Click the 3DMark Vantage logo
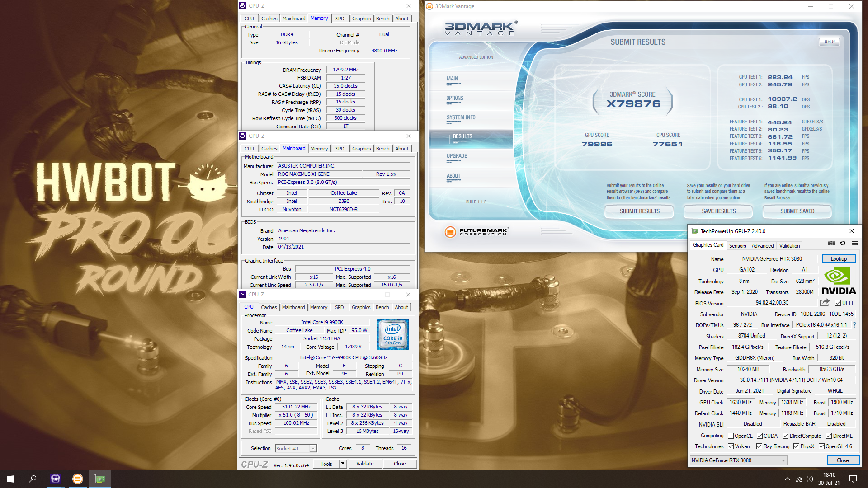Image resolution: width=868 pixels, height=488 pixels. 481,28
